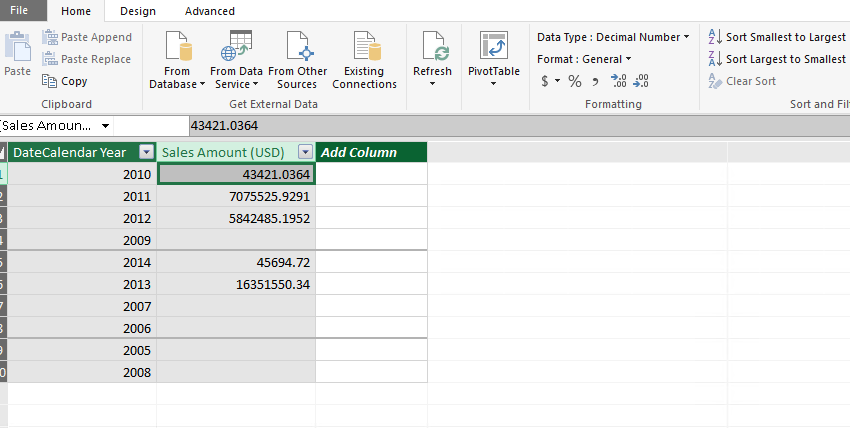The image size is (850, 428).
Task: Select cell with value 2011
Action: 82,196
